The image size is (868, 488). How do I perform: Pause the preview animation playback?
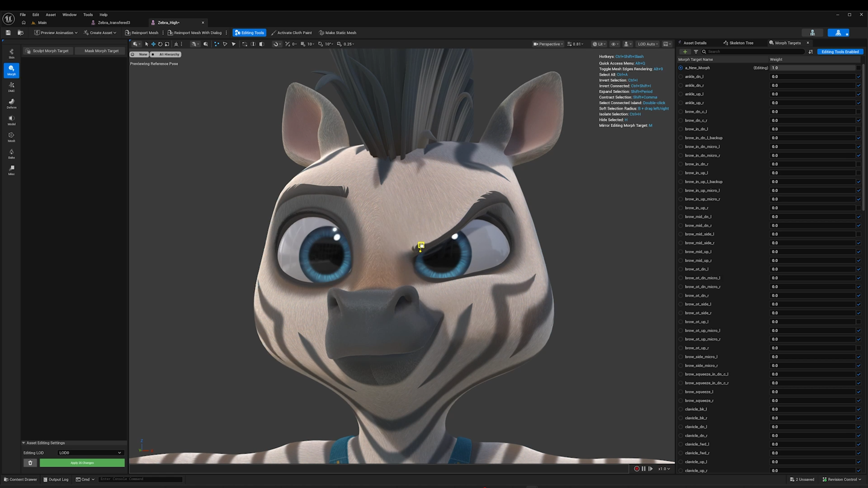[x=643, y=469]
